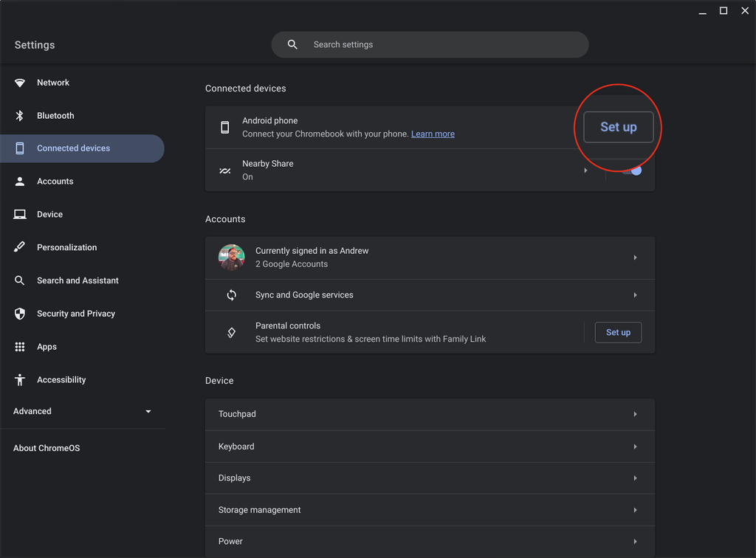Open Nearby Share details arrow
Screen dimensions: 756x558
click(585, 170)
